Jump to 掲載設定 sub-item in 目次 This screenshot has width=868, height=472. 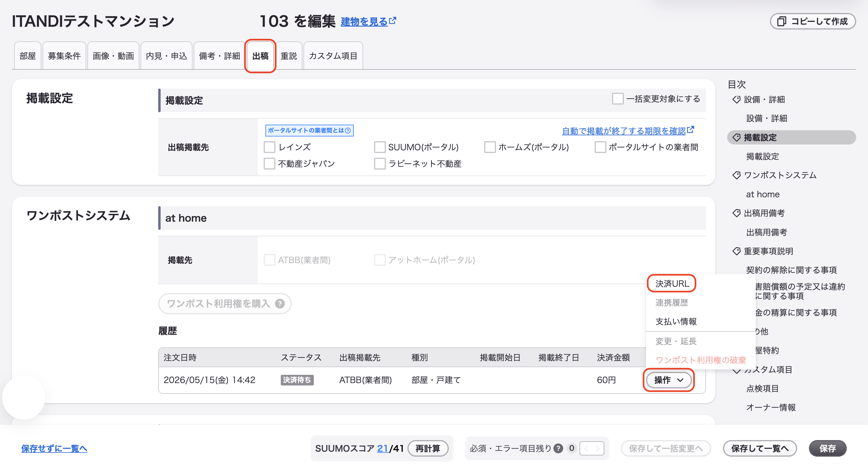point(763,157)
